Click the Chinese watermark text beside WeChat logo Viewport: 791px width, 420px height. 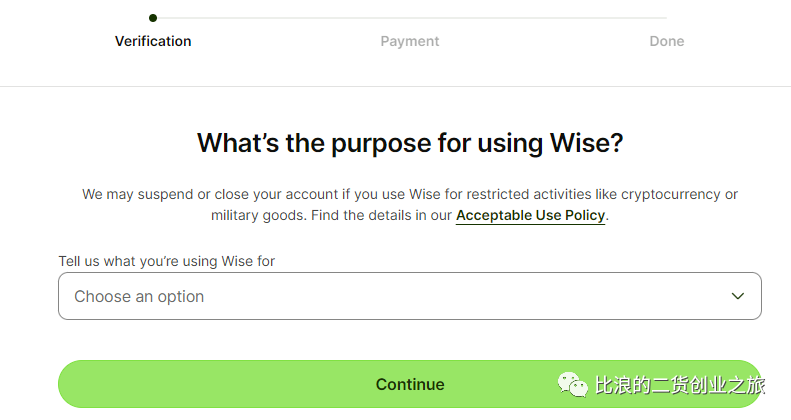pos(680,385)
